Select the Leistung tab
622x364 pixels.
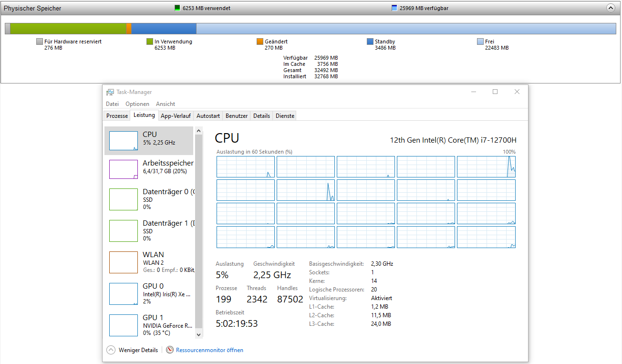pyautogui.click(x=144, y=115)
